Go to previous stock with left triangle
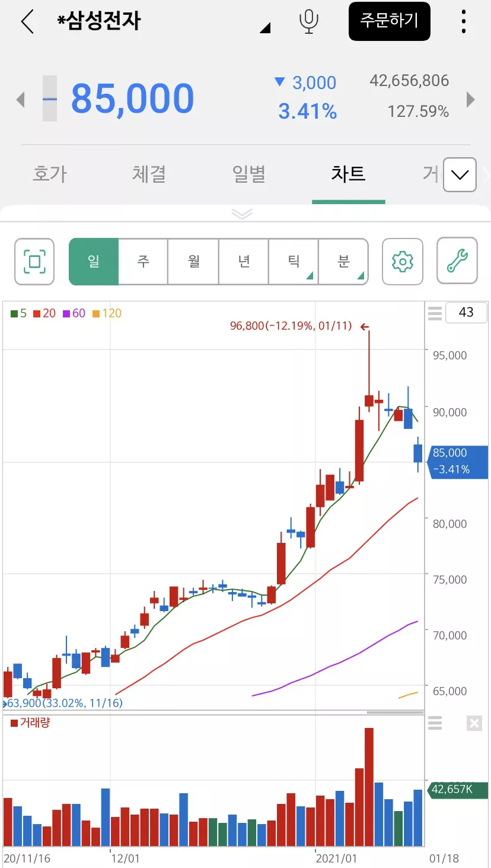The image size is (491, 868). [x=21, y=99]
